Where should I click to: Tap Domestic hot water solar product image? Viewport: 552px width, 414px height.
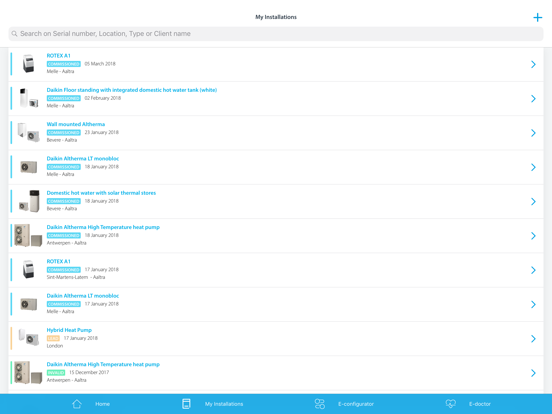pos(29,201)
